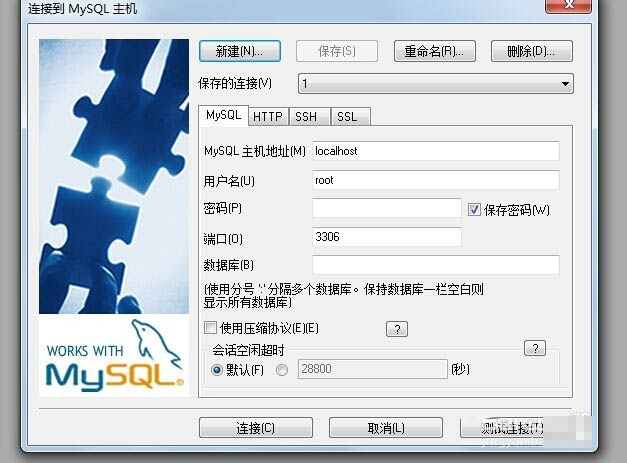Click the 测试连接 test connection button
Screen dimensions: 627x463
pos(512,428)
